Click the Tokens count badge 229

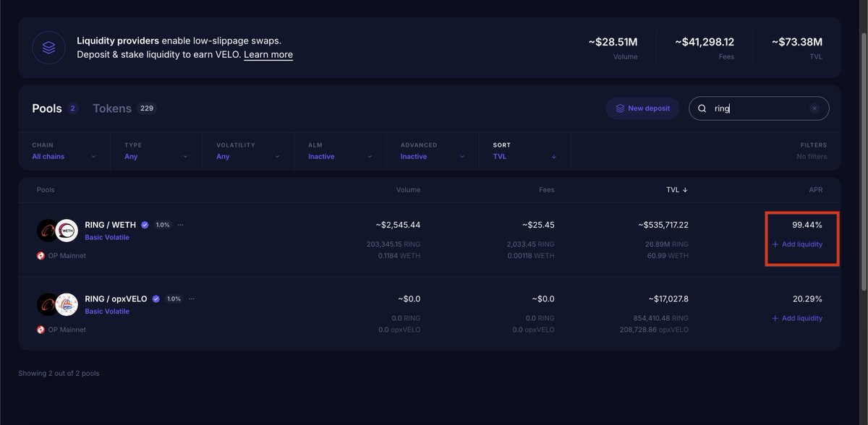147,108
